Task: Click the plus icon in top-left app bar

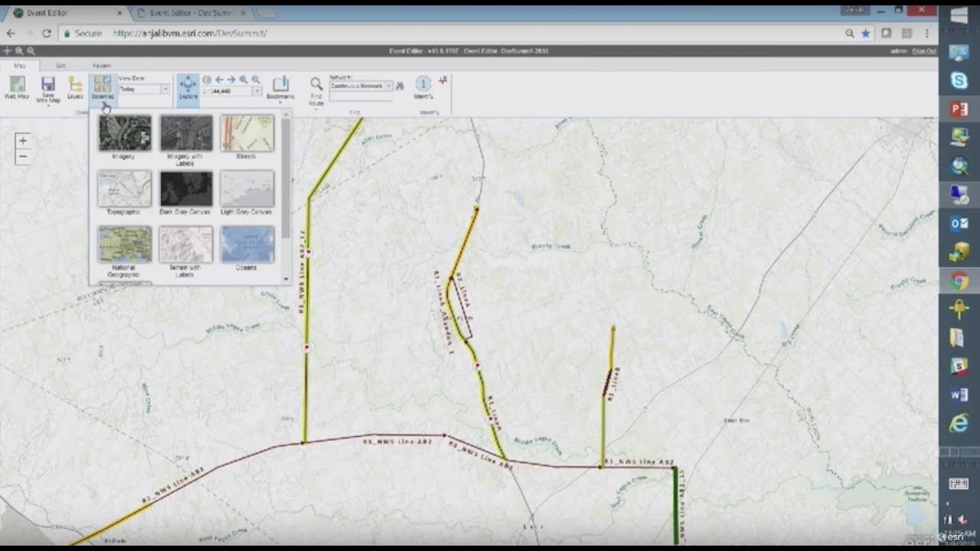Action: pos(7,51)
